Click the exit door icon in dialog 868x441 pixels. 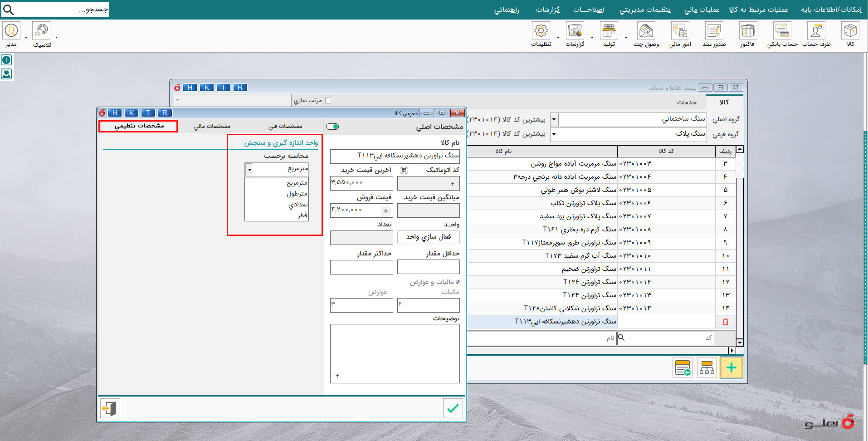[110, 408]
